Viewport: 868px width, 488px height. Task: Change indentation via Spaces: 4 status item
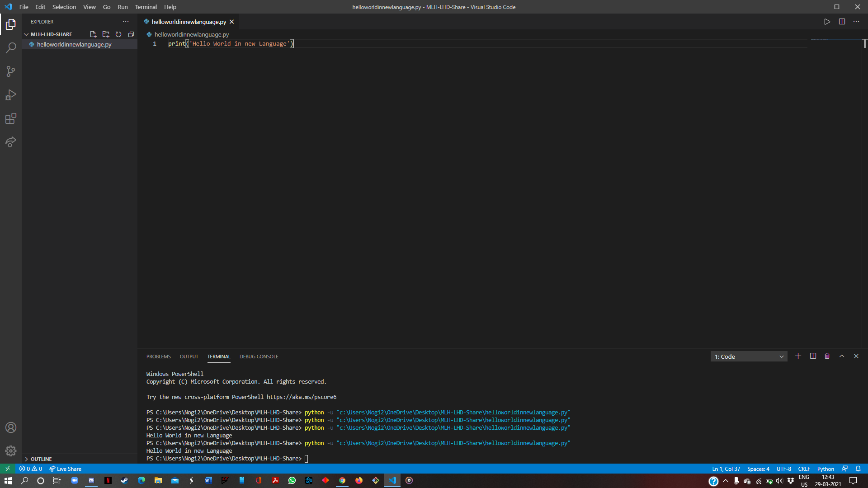point(758,469)
